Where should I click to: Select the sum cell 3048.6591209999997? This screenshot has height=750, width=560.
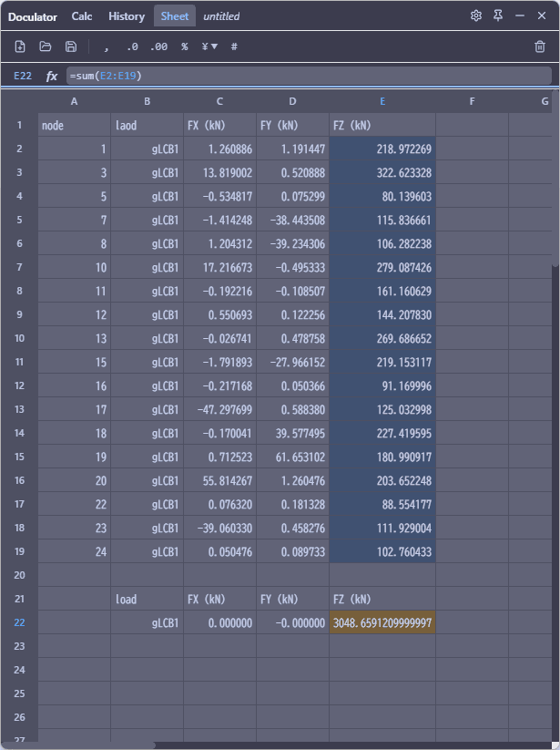(382, 622)
